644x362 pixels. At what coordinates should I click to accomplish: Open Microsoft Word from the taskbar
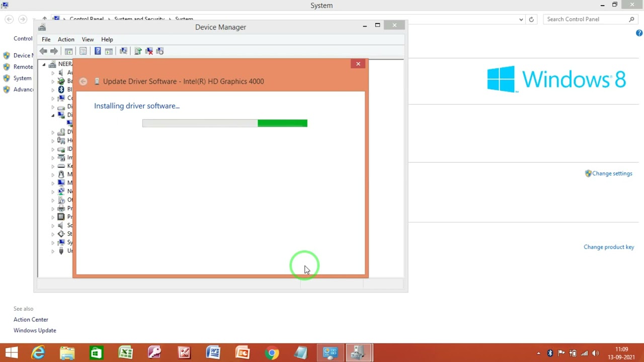pos(213,353)
